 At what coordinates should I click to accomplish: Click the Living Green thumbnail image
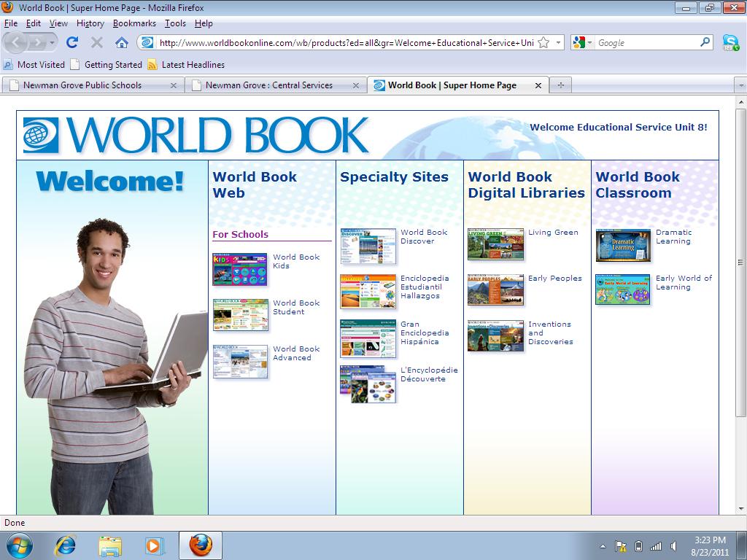pos(495,244)
